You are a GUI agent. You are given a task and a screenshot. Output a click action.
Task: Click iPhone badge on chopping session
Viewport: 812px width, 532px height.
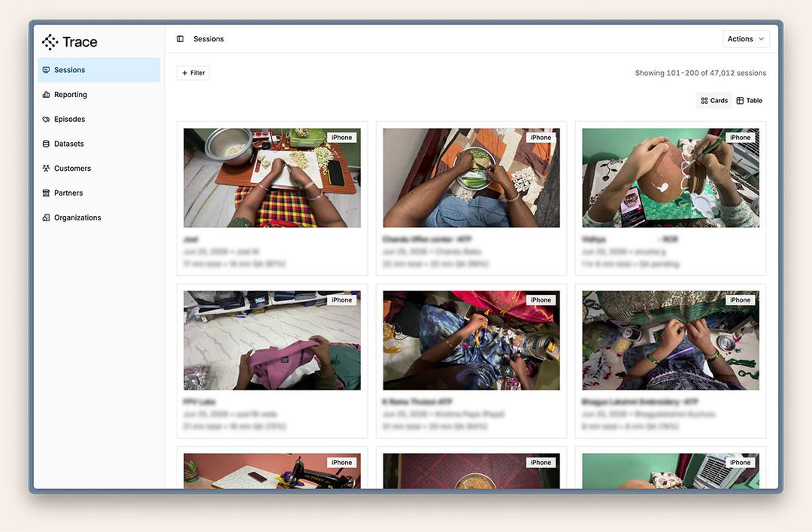(342, 138)
